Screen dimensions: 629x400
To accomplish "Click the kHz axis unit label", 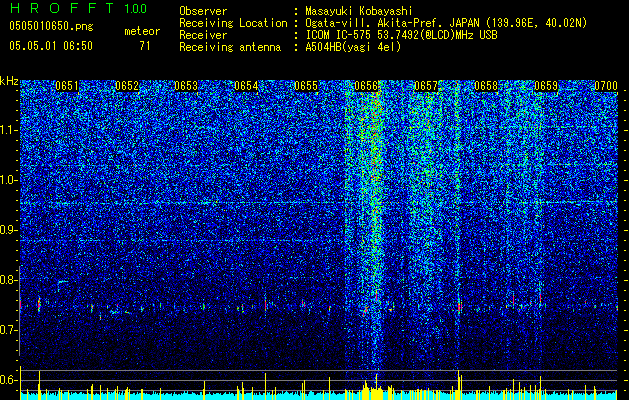I will pos(9,81).
